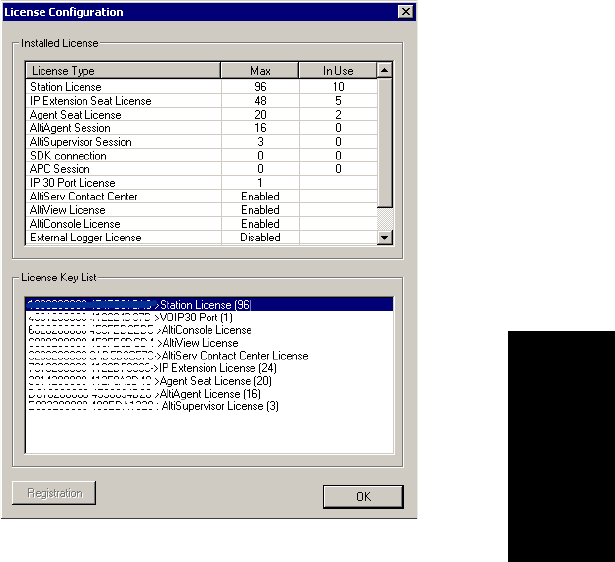Select the Agent Seat License row
The image size is (615, 562).
(202, 115)
